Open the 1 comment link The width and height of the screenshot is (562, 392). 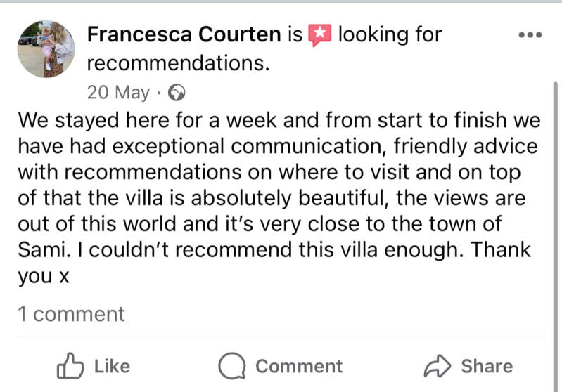tap(71, 314)
